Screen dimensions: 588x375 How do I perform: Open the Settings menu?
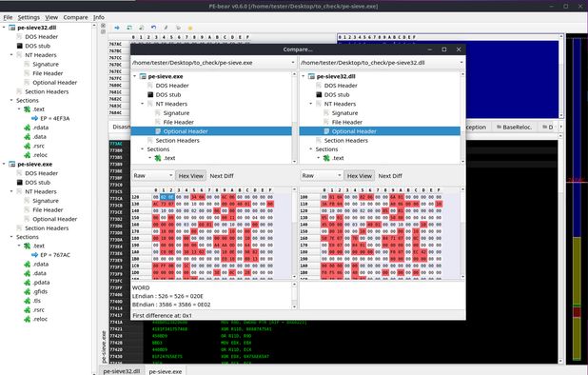[x=29, y=18]
